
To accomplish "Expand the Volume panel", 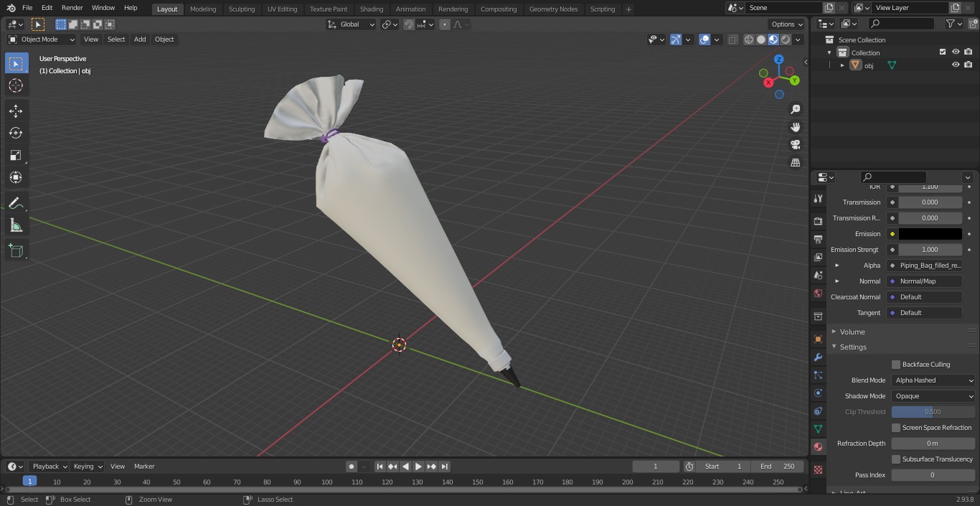I will (852, 332).
